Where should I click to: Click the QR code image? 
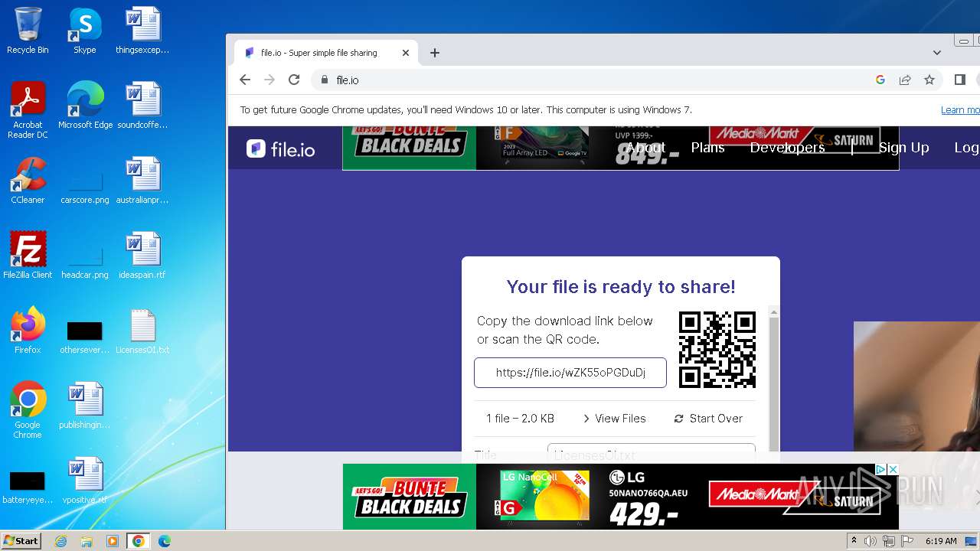tap(717, 350)
